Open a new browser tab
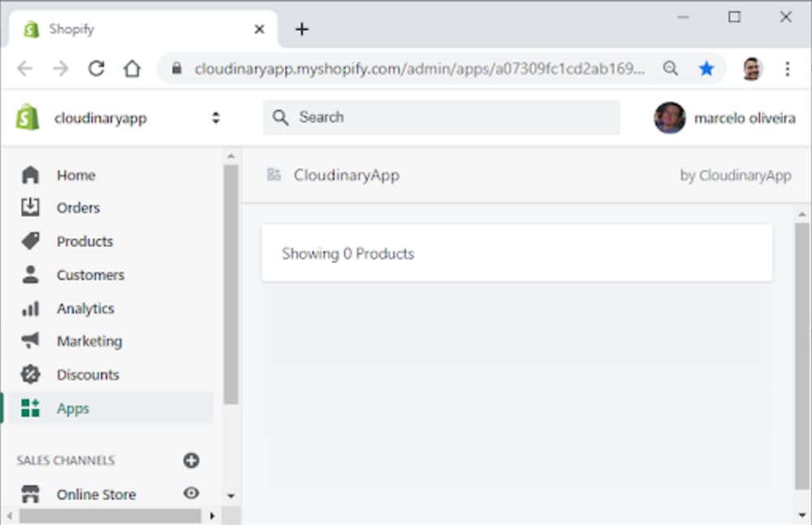The width and height of the screenshot is (812, 525). pos(302,29)
